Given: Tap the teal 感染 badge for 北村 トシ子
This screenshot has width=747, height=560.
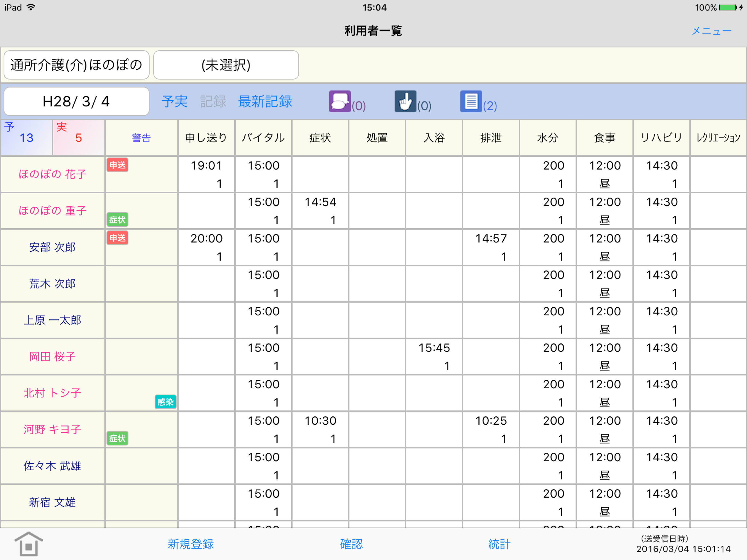Looking at the screenshot, I should pyautogui.click(x=165, y=402).
